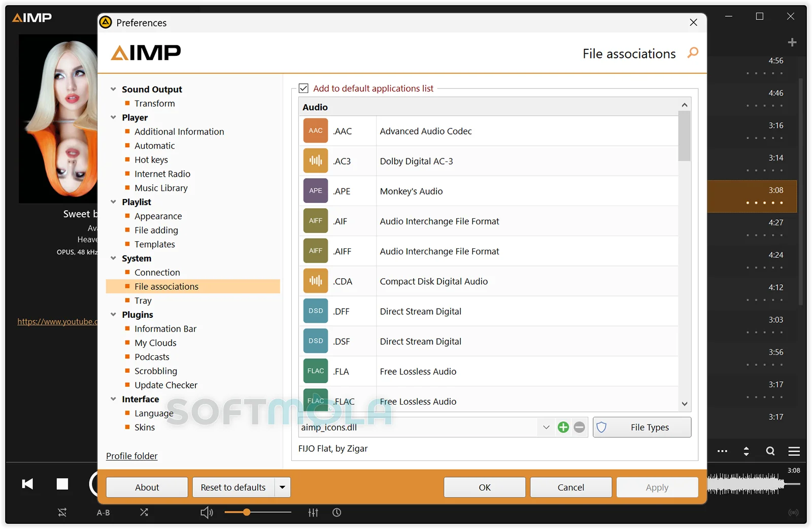Screen dimensions: 812x529
Task: Click the green add icon-library button
Action: point(563,427)
